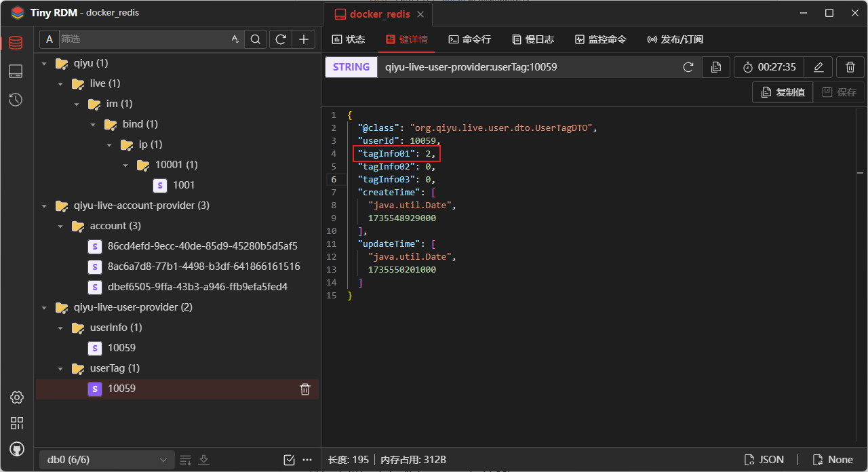The width and height of the screenshot is (868, 472).
Task: Open the JSON format selector
Action: tap(764, 460)
